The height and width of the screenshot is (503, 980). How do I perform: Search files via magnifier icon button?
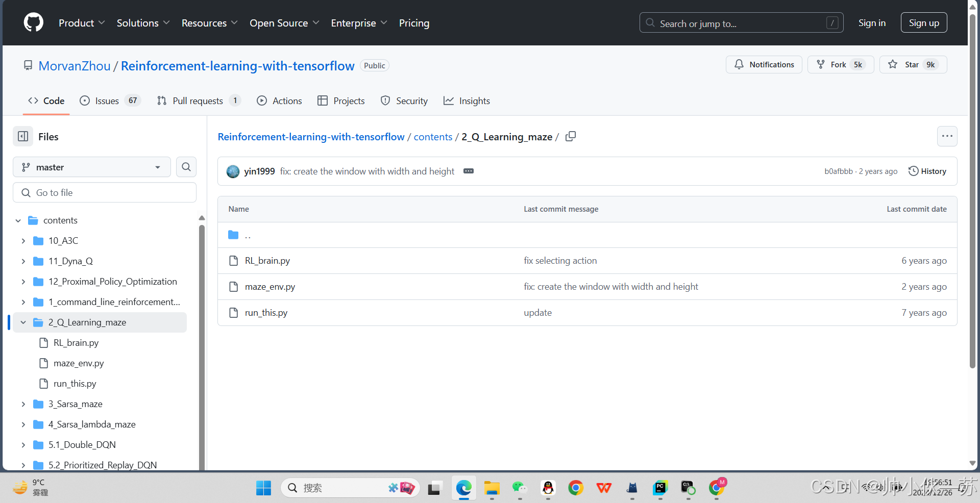click(186, 167)
